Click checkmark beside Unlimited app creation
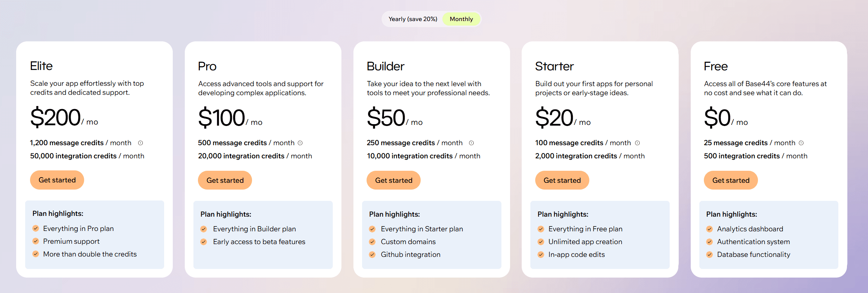The width and height of the screenshot is (868, 293). pos(541,242)
